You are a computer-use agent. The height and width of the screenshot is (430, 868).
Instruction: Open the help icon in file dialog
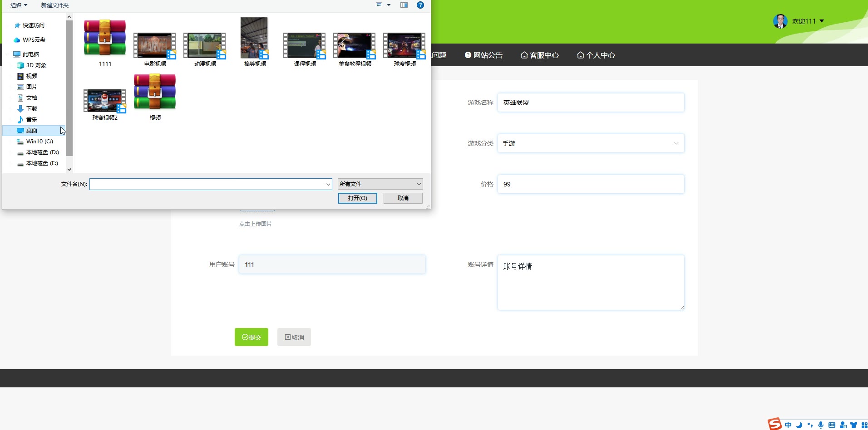click(x=420, y=5)
